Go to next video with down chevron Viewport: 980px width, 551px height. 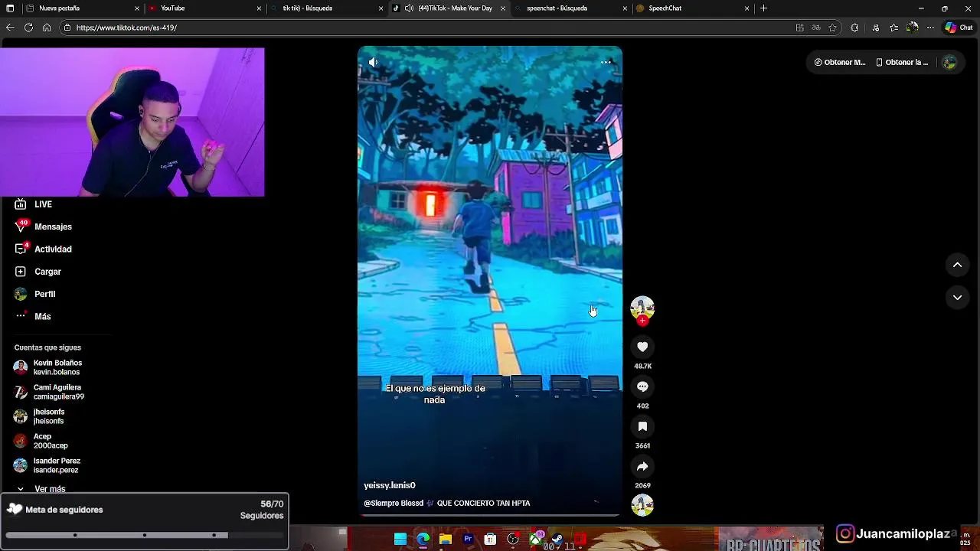coord(957,298)
